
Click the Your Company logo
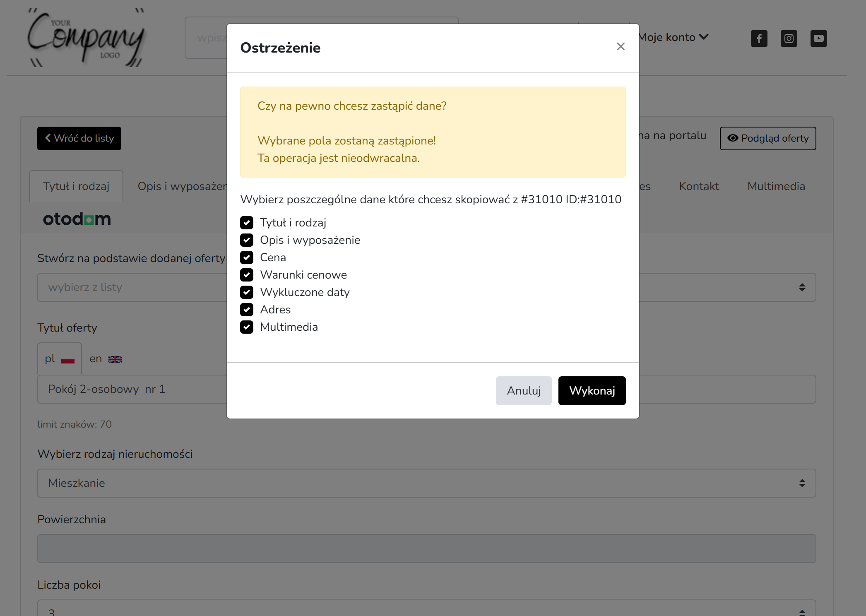(x=86, y=38)
